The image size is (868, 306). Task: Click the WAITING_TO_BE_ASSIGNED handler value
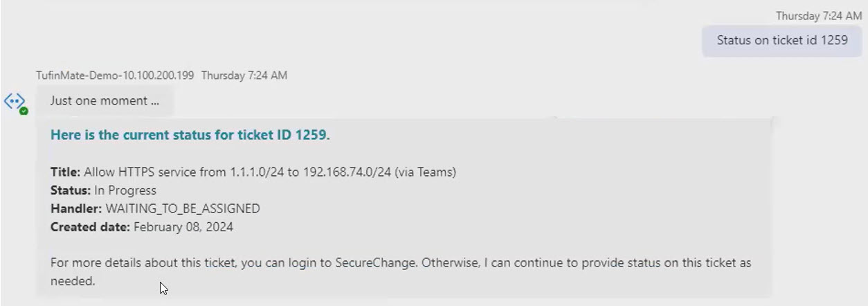click(183, 208)
